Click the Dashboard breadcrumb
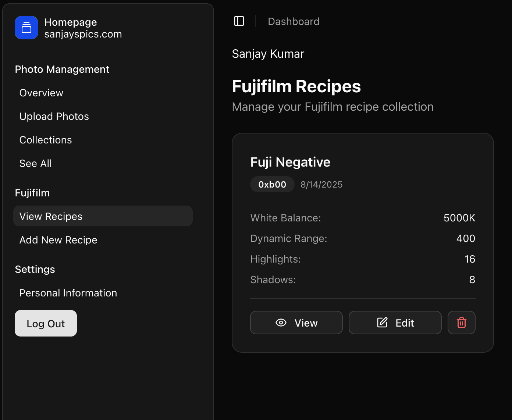The image size is (512, 420). pyautogui.click(x=294, y=21)
